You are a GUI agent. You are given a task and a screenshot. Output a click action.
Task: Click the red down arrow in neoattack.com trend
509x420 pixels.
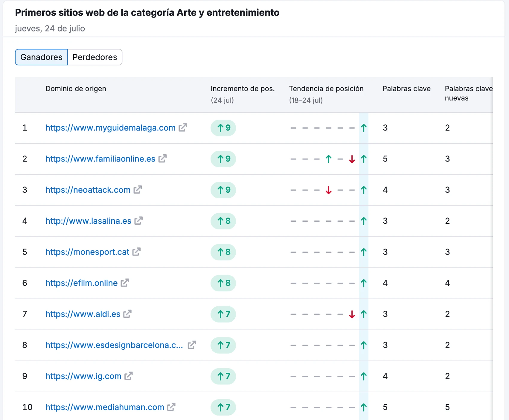point(328,190)
